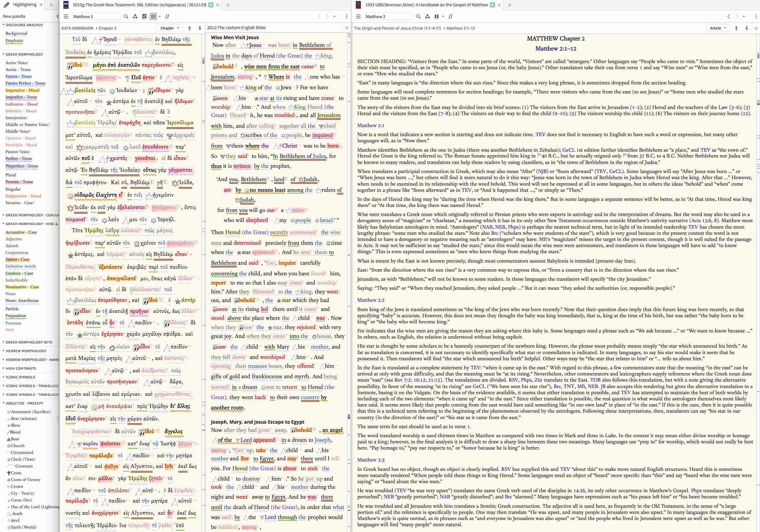
Task: Toggle the inline checked-box icon in Greek NT toolbar
Action: pyautogui.click(x=144, y=16)
